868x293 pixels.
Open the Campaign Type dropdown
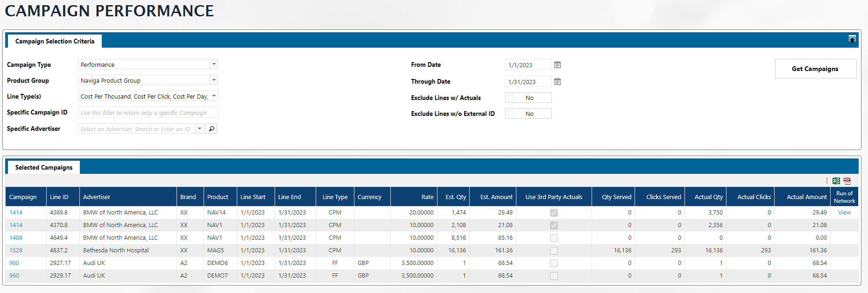[214, 64]
